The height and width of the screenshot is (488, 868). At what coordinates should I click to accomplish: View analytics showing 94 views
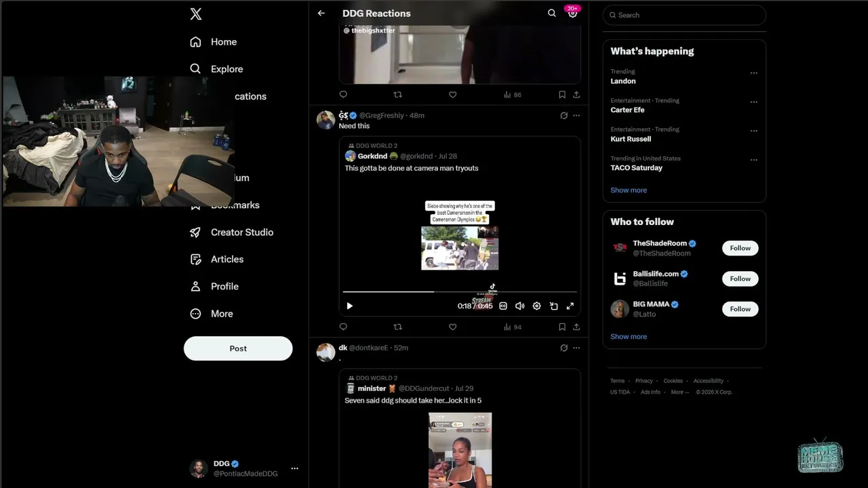pyautogui.click(x=513, y=327)
